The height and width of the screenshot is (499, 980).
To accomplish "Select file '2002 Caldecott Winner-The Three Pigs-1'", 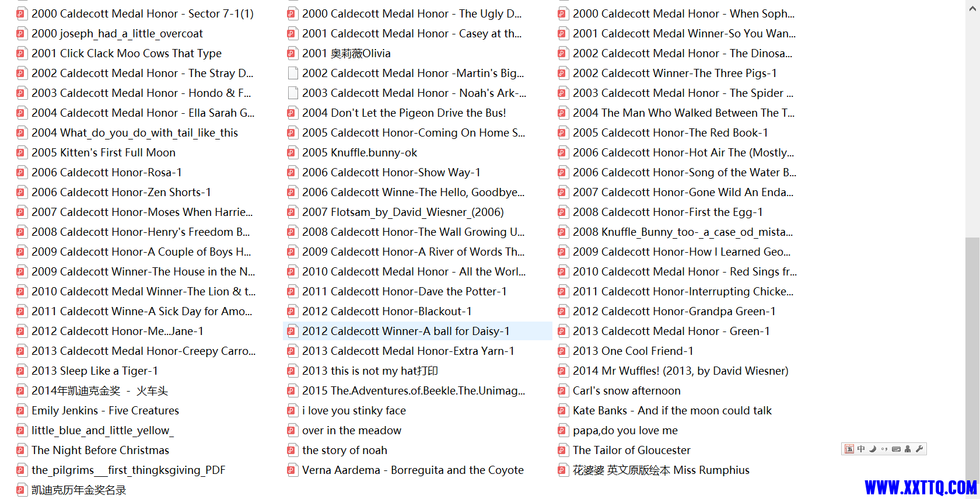I will point(675,73).
